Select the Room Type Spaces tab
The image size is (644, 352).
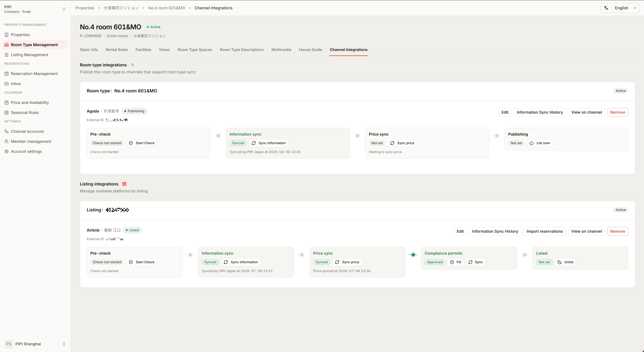click(195, 50)
